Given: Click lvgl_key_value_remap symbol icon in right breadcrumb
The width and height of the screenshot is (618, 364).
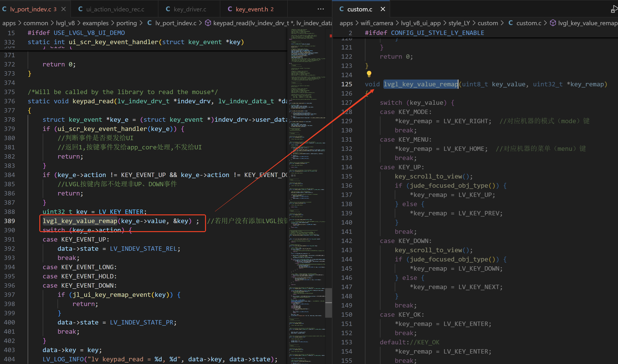Looking at the screenshot, I should pos(553,23).
